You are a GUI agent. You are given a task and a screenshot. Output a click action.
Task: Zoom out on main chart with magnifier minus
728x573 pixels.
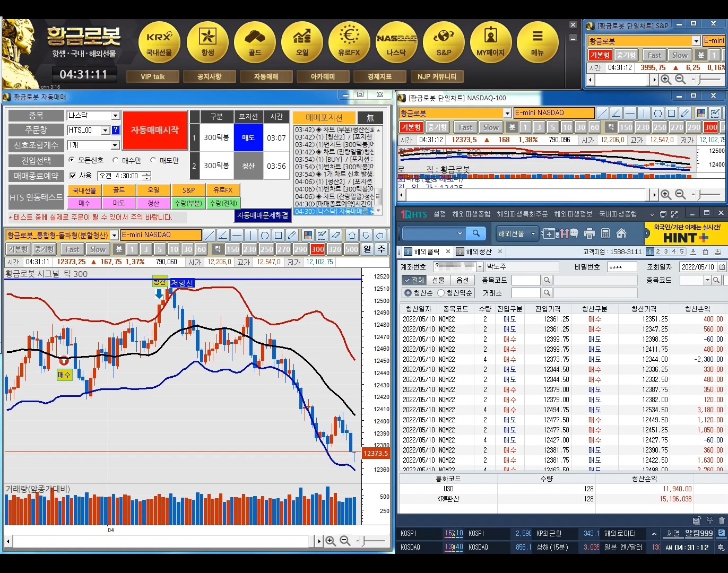coord(345,541)
